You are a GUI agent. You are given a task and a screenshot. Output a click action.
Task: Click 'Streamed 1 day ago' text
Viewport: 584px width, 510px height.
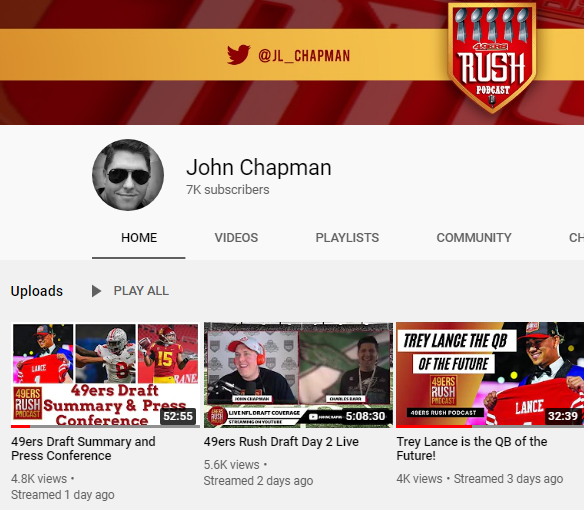(x=63, y=495)
